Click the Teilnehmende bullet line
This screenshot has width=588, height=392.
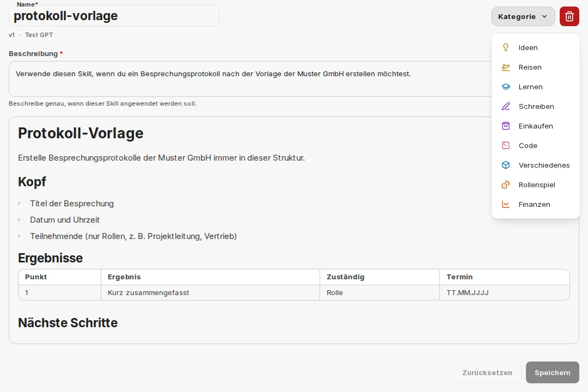pyautogui.click(x=133, y=236)
